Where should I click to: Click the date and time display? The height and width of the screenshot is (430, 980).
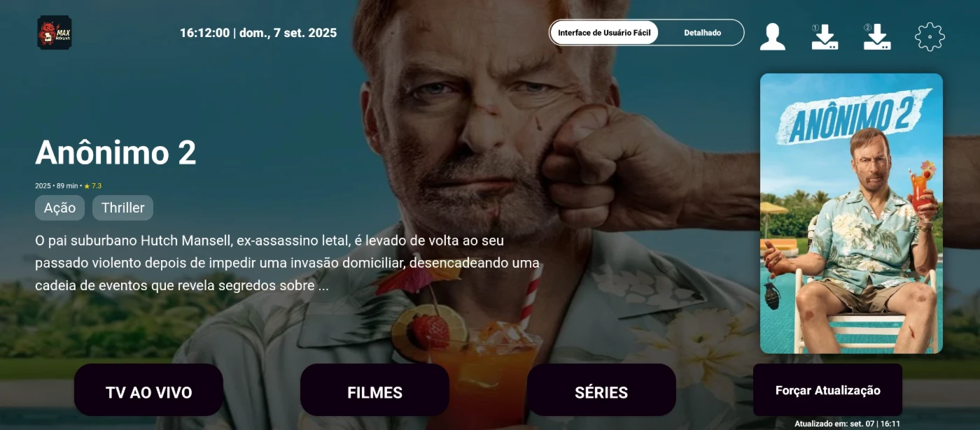pos(258,33)
